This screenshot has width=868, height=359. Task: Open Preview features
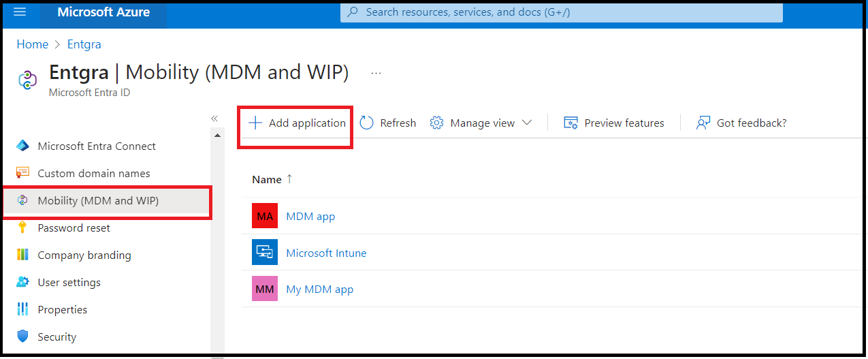pos(614,123)
